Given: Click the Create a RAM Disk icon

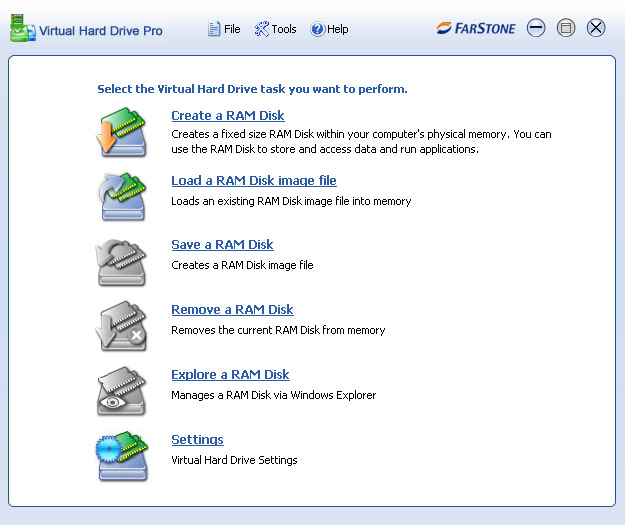Looking at the screenshot, I should [x=122, y=132].
